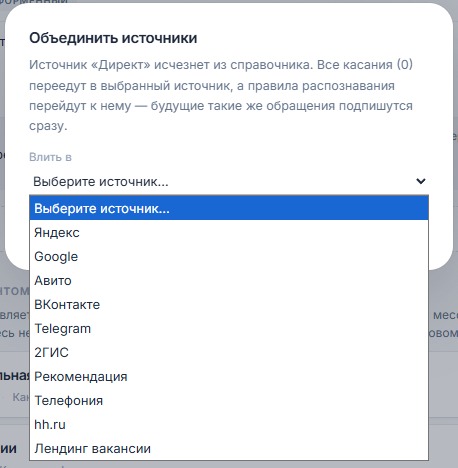
Task: Click highlighted Выберите источник placeholder option
Action: 229,208
